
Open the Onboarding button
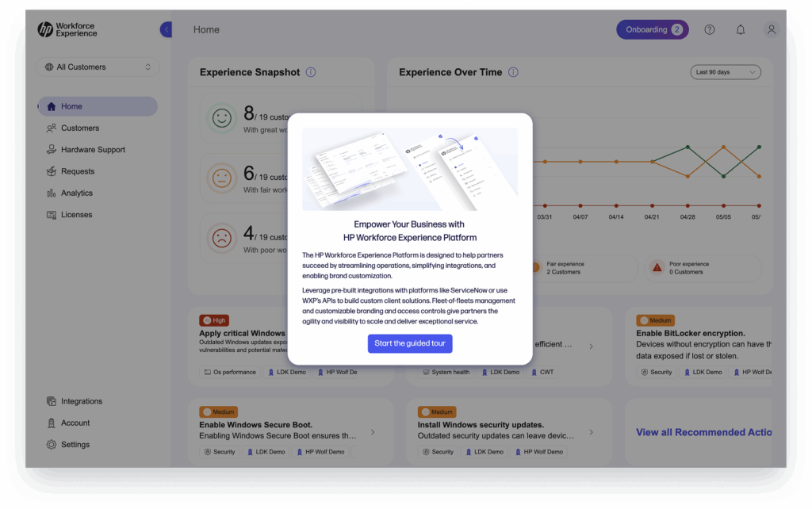click(653, 29)
